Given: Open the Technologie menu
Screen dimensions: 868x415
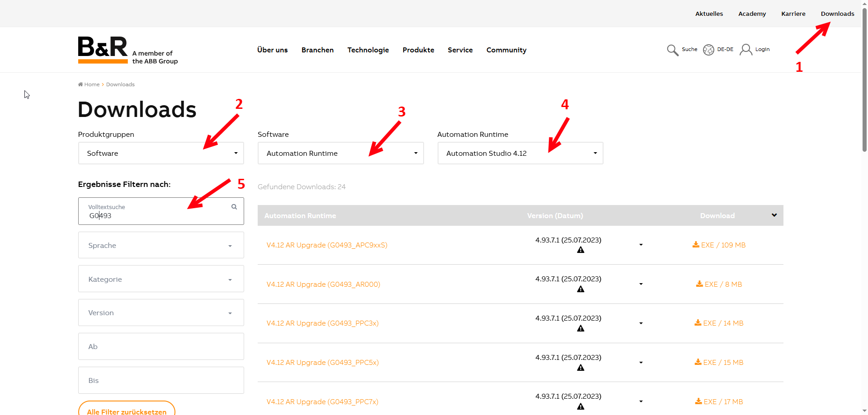Looking at the screenshot, I should click(x=368, y=50).
